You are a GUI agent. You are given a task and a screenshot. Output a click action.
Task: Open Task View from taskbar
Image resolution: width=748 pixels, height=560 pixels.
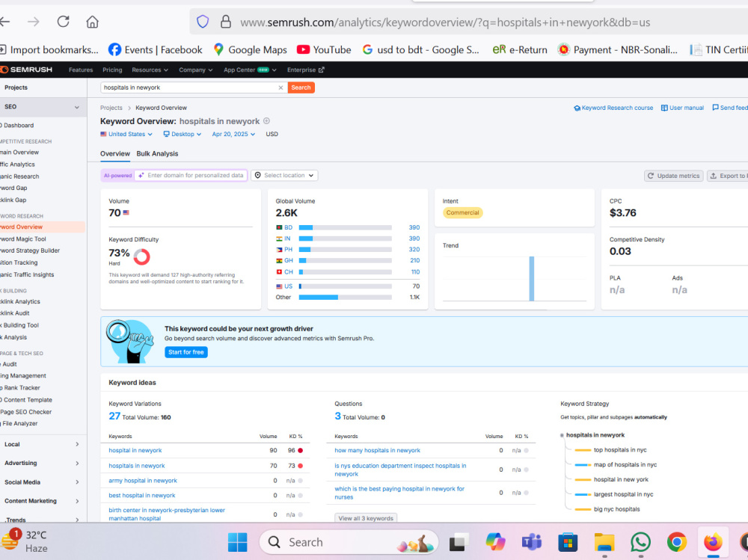459,542
